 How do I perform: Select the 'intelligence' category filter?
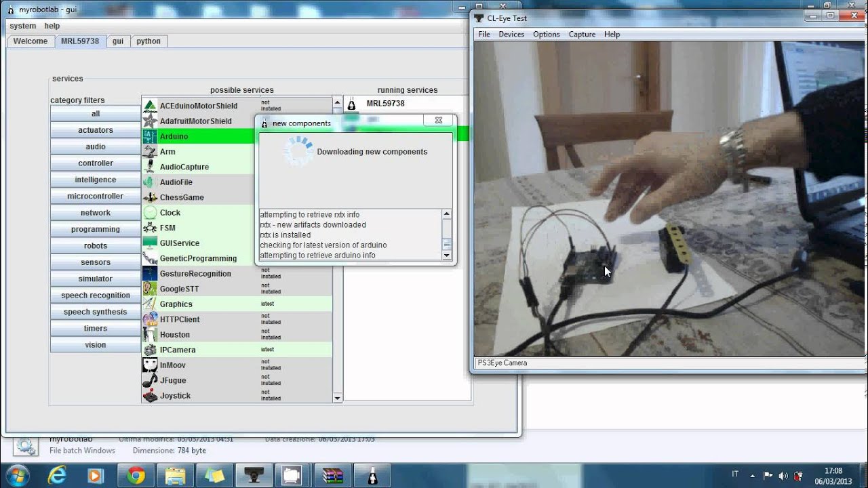[96, 180]
